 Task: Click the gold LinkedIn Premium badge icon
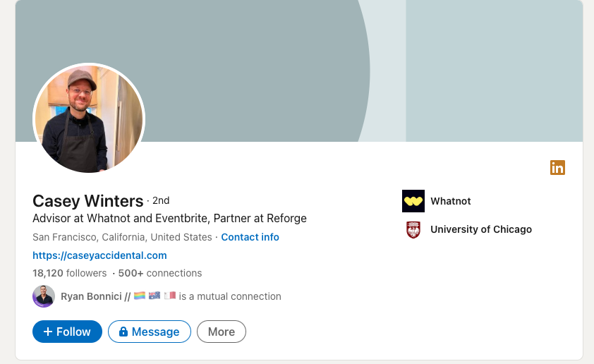[x=557, y=168]
